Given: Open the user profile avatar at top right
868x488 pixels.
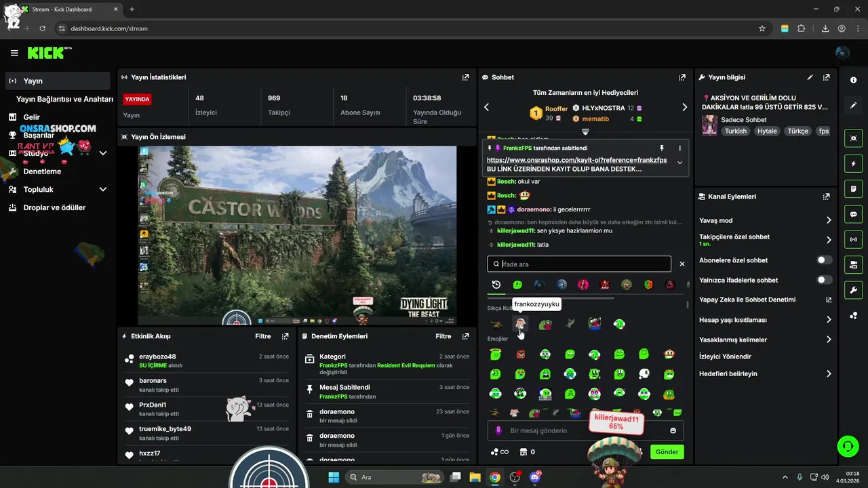Looking at the screenshot, I should coord(843,53).
